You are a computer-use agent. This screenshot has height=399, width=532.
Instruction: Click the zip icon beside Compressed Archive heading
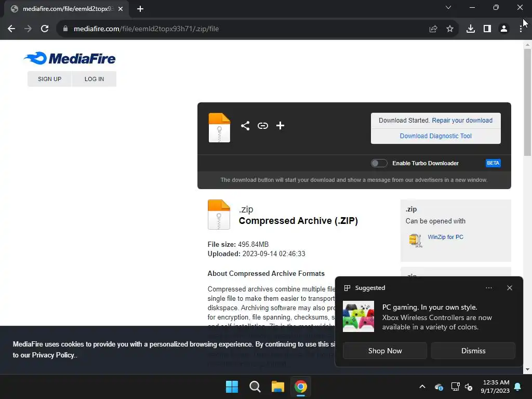(x=219, y=215)
